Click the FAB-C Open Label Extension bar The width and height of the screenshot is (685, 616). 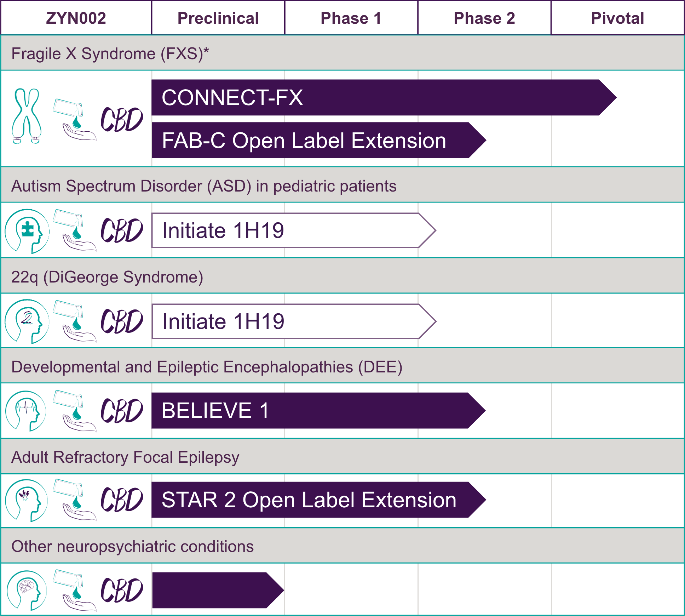[x=319, y=140]
